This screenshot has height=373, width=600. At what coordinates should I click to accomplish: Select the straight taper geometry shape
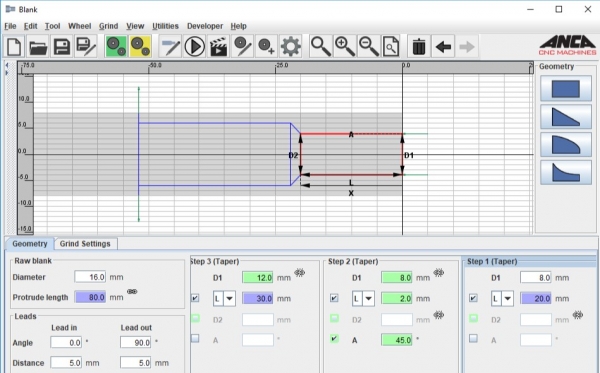[566, 117]
